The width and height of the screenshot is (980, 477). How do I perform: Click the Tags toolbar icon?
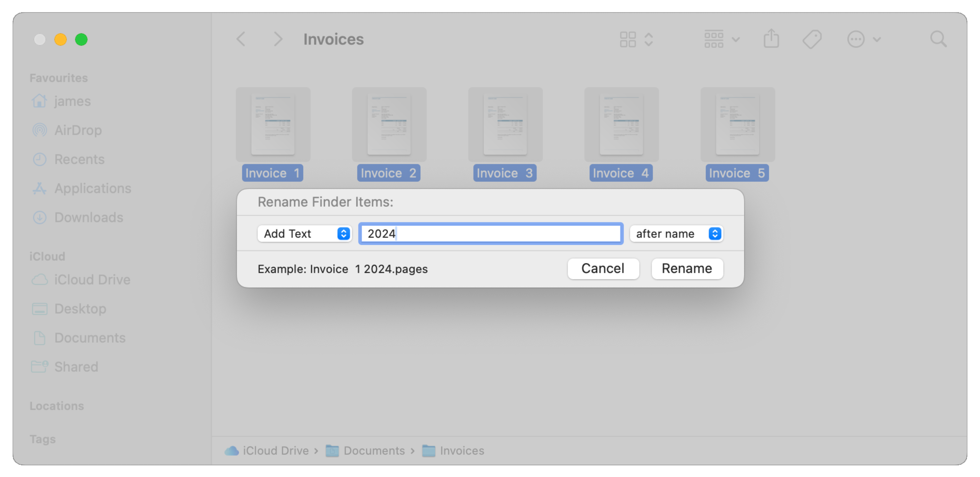pos(812,39)
